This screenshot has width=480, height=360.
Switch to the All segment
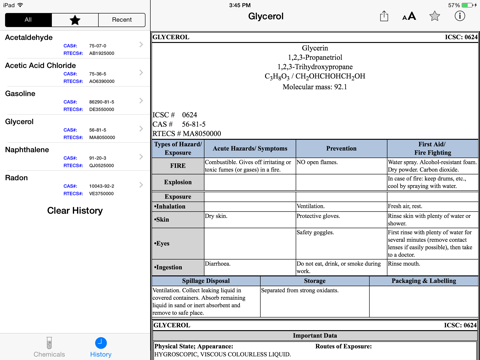tap(28, 20)
